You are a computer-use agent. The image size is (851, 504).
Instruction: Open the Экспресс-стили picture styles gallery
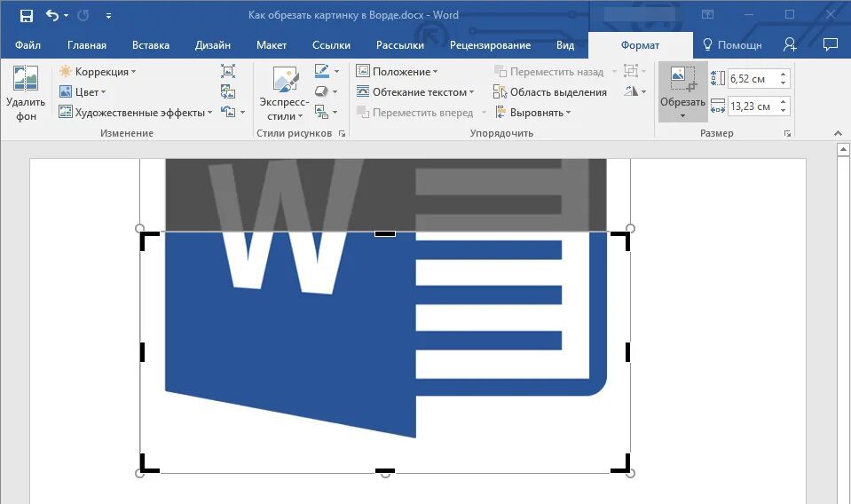285,94
